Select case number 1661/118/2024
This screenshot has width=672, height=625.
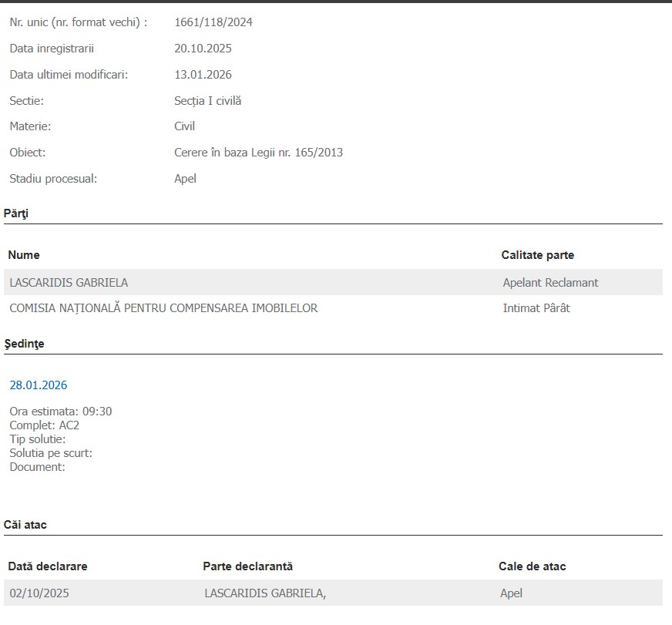click(x=213, y=22)
